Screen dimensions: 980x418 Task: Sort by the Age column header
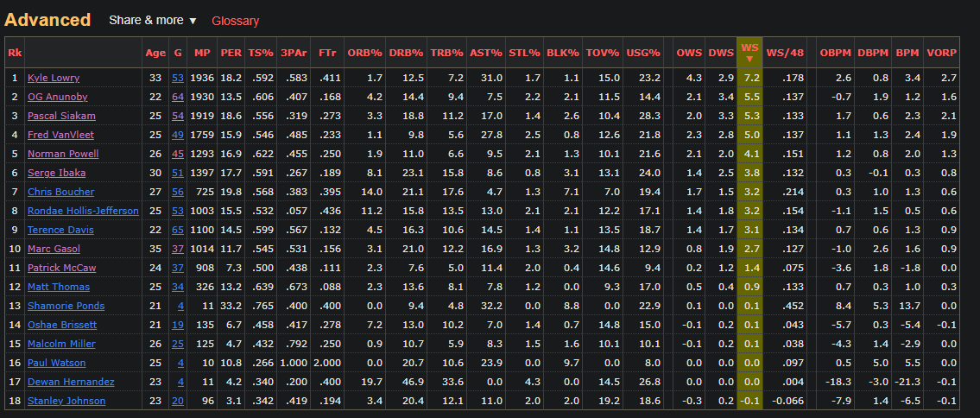pos(155,53)
